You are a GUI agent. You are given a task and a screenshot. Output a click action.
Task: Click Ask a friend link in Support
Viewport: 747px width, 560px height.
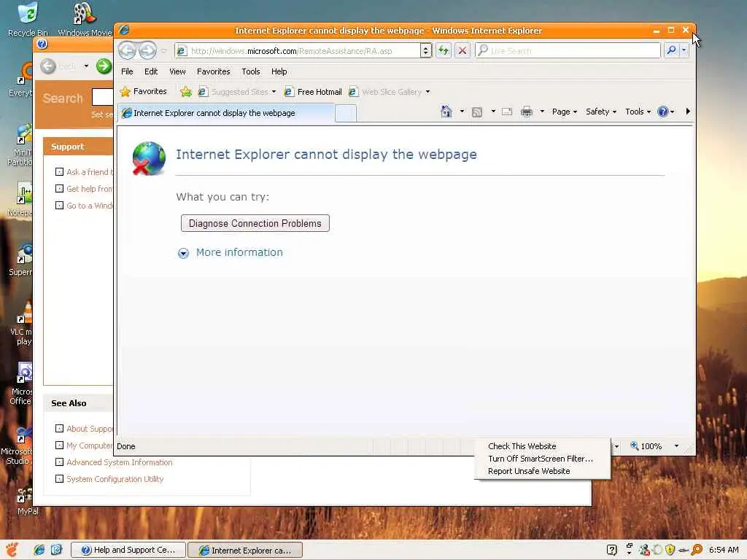click(90, 172)
